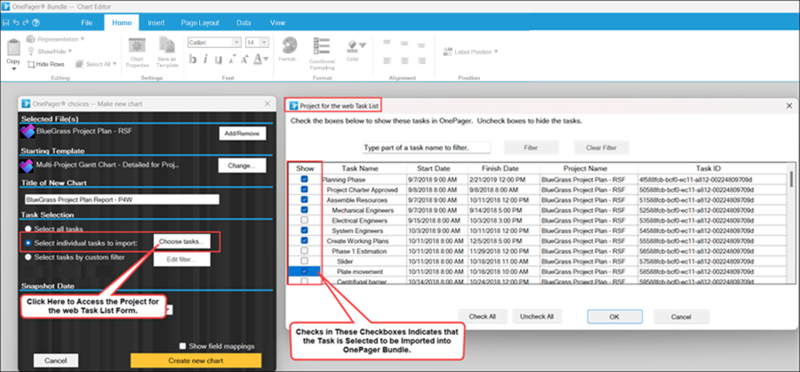Switch to the View ribbon tab
This screenshot has height=372, width=800.
coord(278,23)
